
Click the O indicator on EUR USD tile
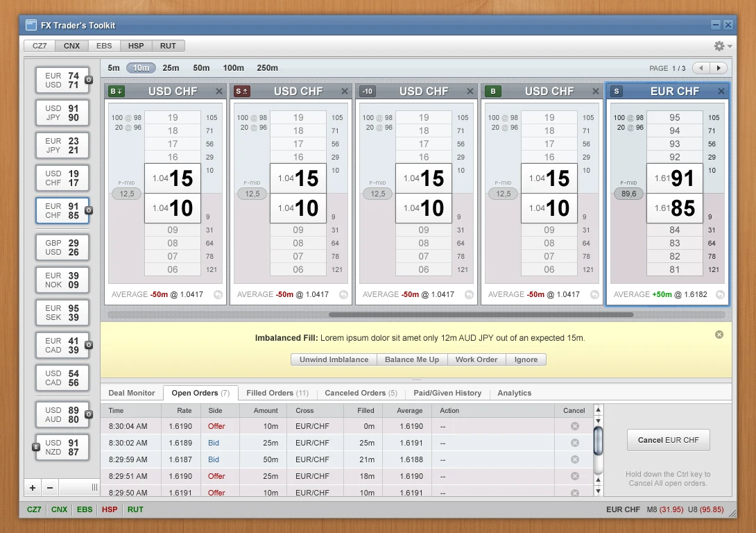click(x=89, y=80)
